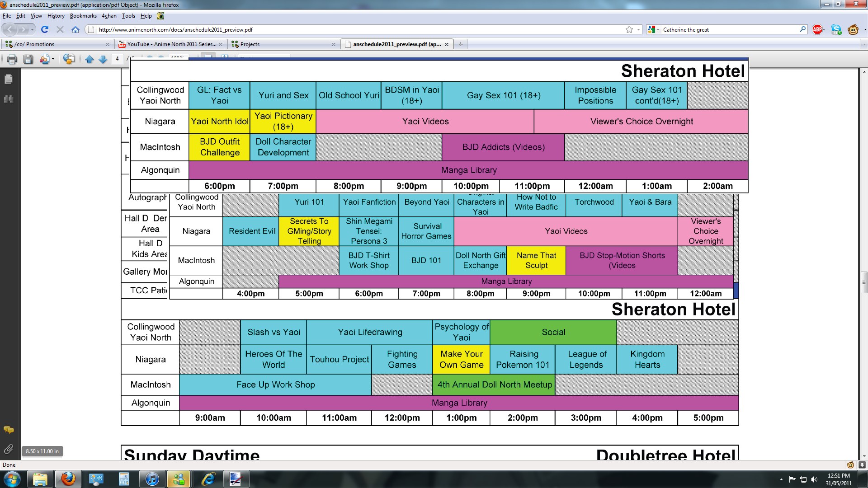Image resolution: width=868 pixels, height=488 pixels.
Task: Reload the current page
Action: pos(44,30)
